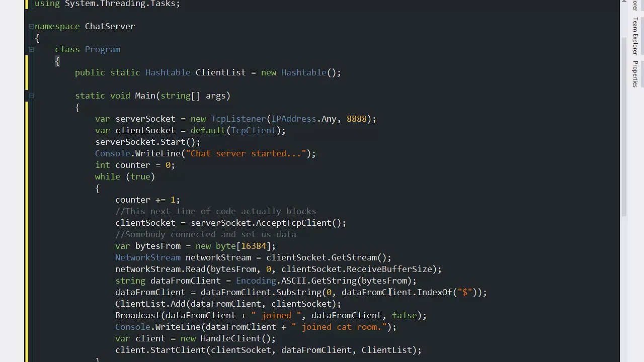Collapse the ChatServer namespace block

click(31, 26)
